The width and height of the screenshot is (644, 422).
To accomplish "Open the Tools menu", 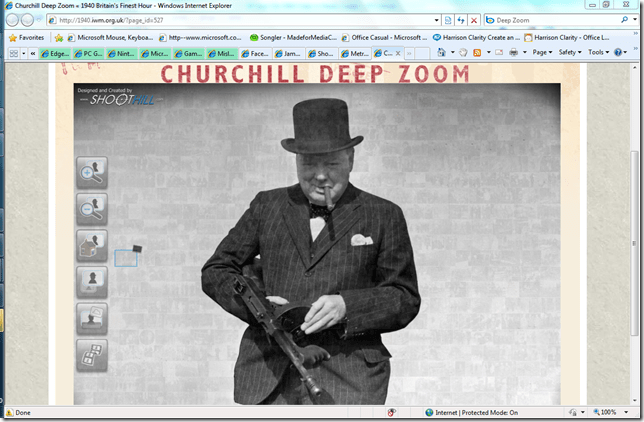I will 598,52.
